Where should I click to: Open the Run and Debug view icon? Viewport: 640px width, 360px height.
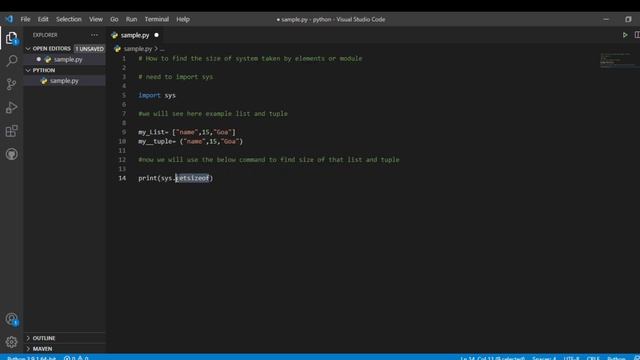click(x=11, y=107)
